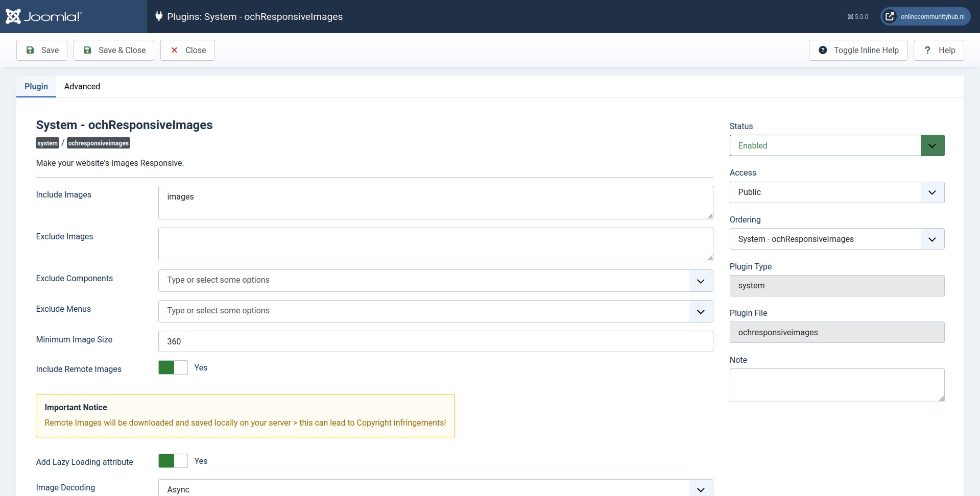Toggle Add Lazy Loading attribute switch

tap(173, 461)
